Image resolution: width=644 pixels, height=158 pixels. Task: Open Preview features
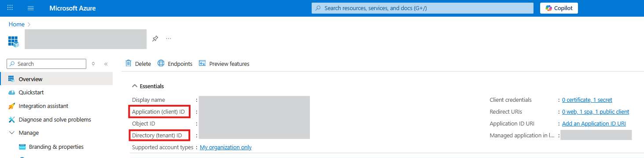224,64
